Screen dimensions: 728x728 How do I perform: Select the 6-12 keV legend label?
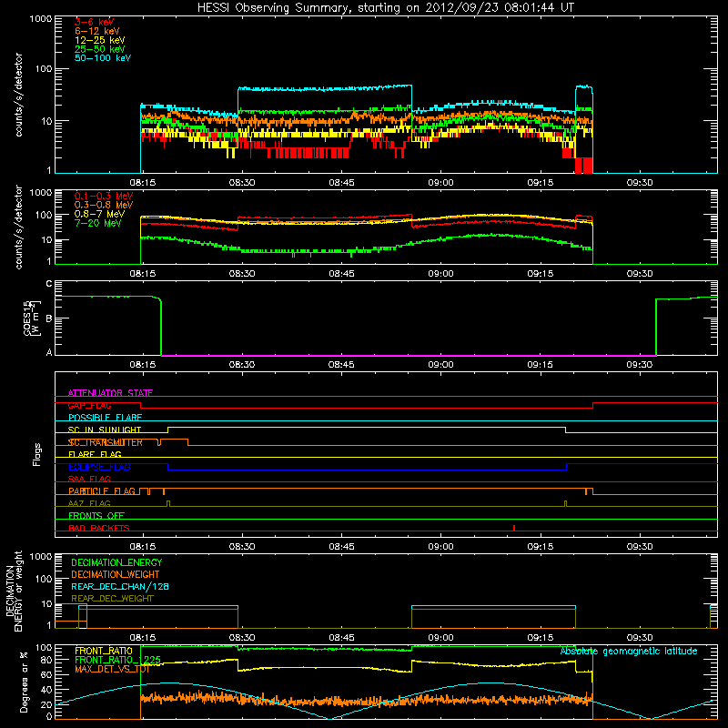(x=97, y=31)
